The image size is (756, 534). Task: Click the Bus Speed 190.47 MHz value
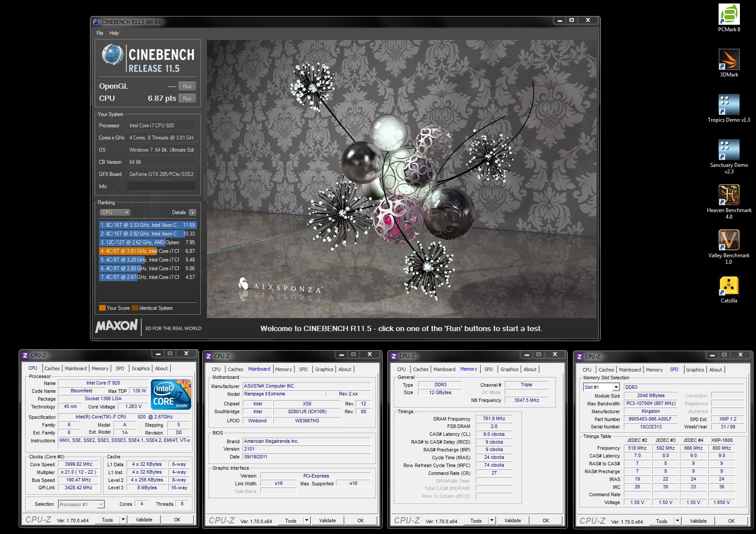(79, 480)
